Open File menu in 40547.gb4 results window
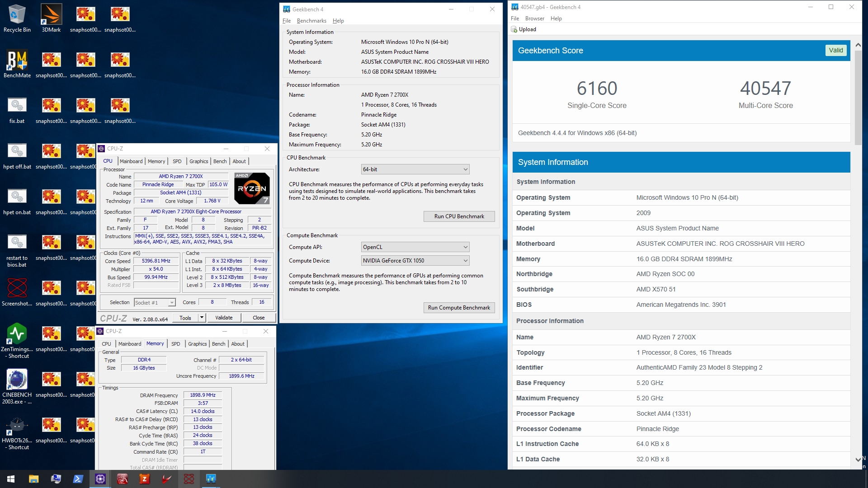The image size is (868, 488). tap(515, 19)
